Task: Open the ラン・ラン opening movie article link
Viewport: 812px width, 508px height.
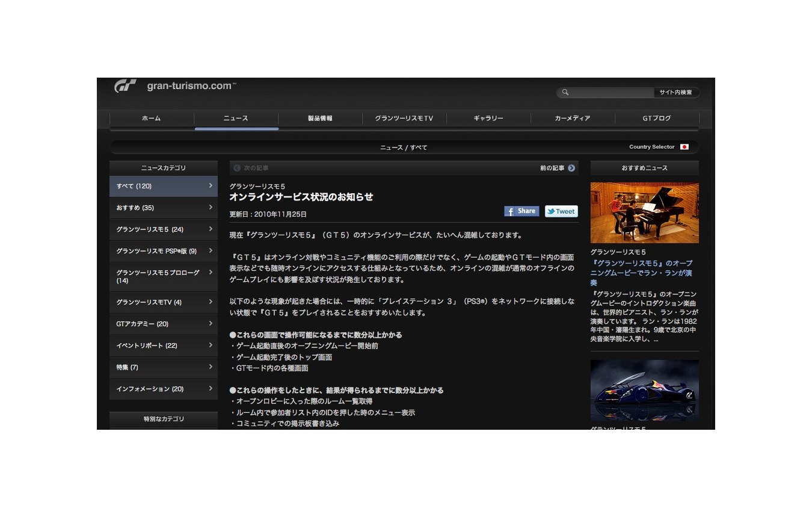Action: coord(641,273)
